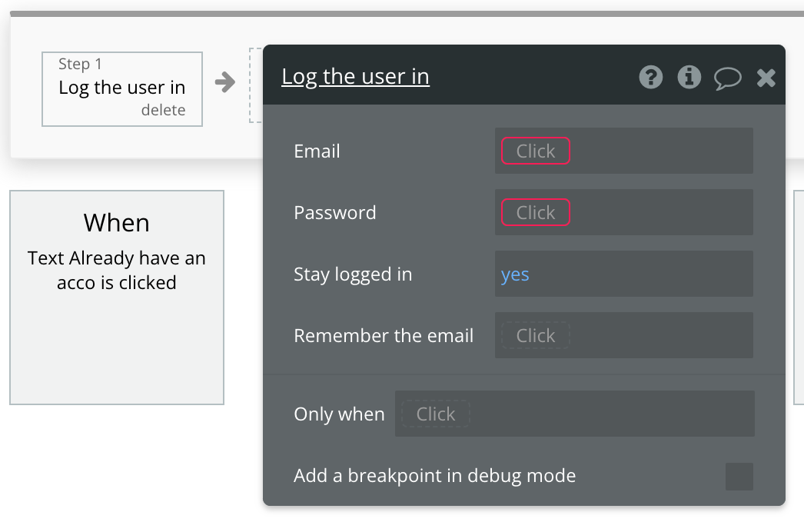The image size is (804, 532).
Task: Click the Email field label text
Action: tap(317, 151)
